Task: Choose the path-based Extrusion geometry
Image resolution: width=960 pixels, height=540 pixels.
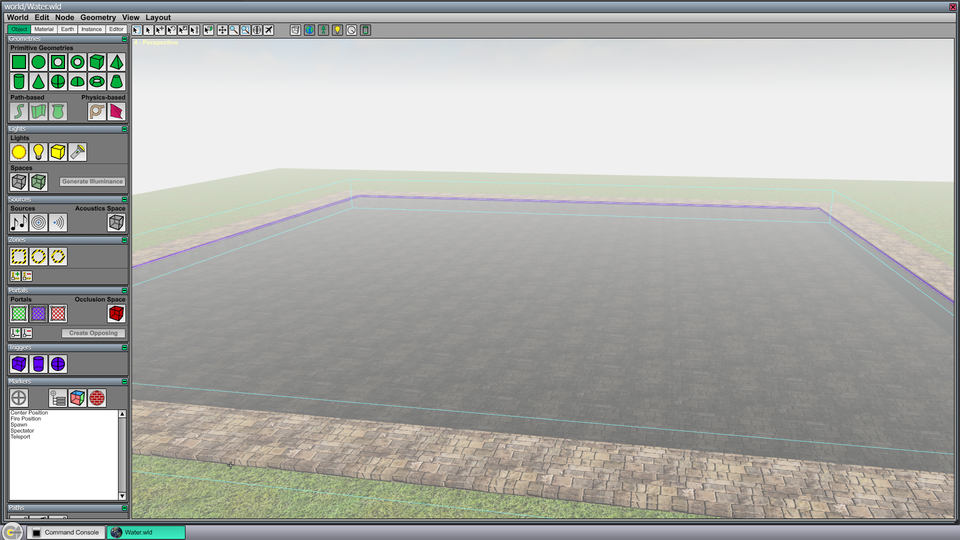Action: (39, 111)
